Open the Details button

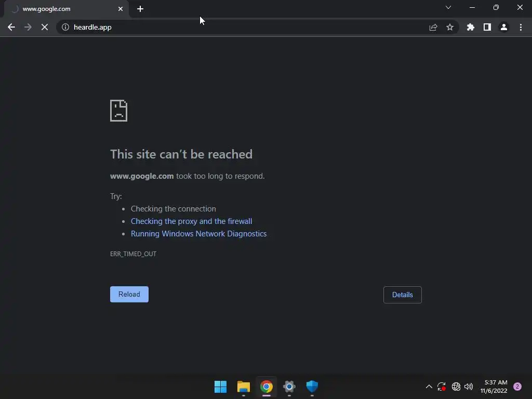403,295
